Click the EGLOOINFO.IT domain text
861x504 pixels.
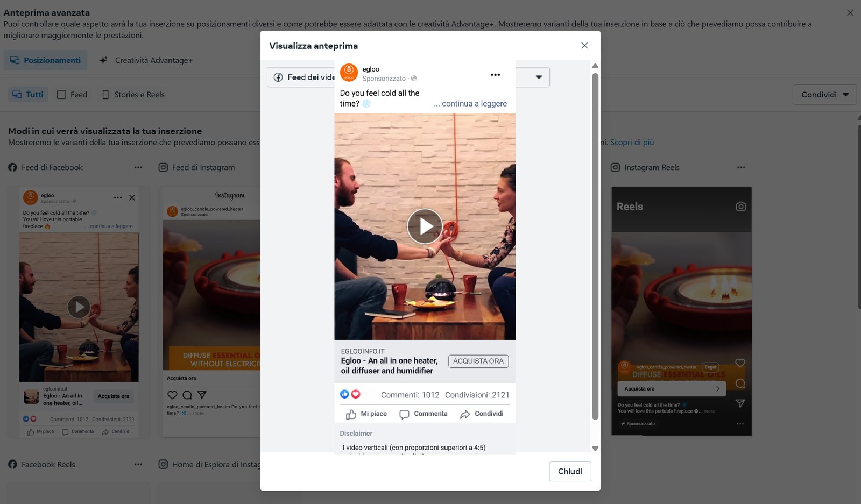point(363,351)
